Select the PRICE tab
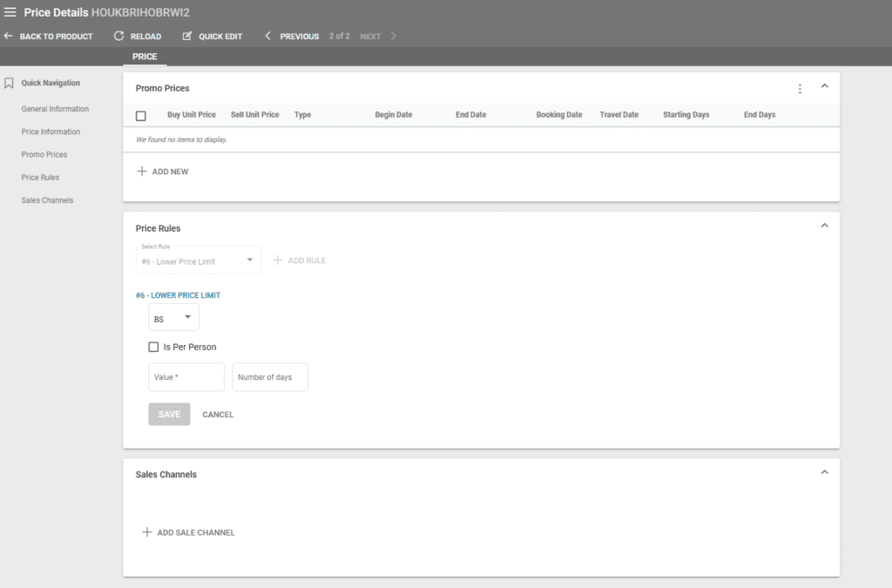This screenshot has height=588, width=892. coord(145,57)
